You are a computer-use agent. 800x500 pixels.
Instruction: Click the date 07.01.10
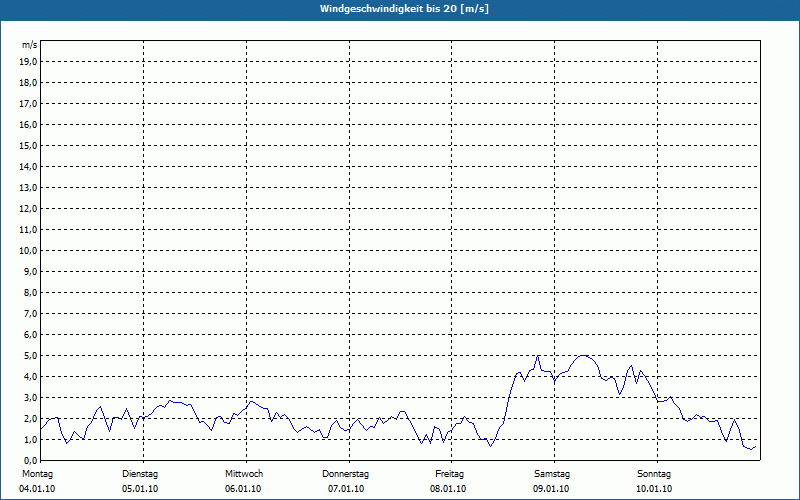click(346, 489)
